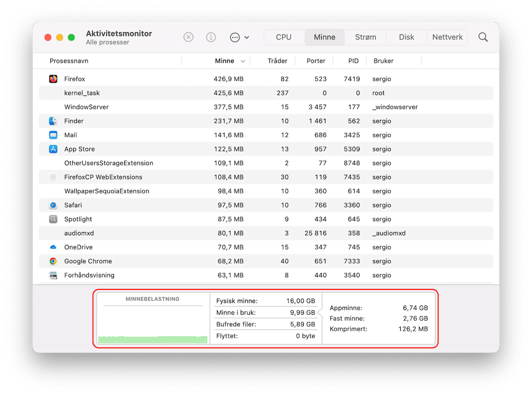This screenshot has height=396, width=532.
Task: Click Flyttet 0 byte entry
Action: click(266, 336)
